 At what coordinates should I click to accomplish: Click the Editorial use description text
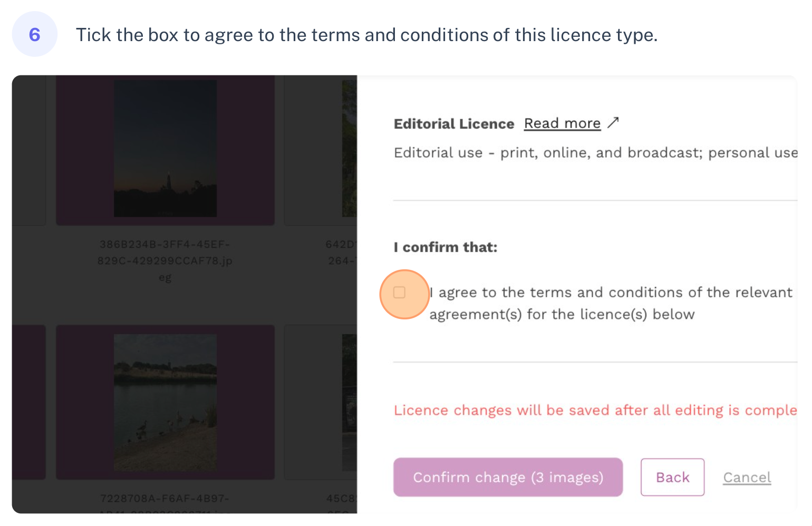(595, 153)
